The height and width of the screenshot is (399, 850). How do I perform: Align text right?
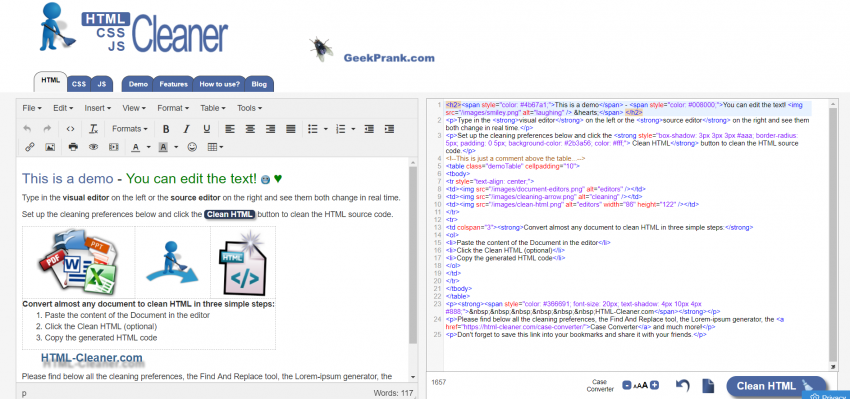[x=271, y=129]
